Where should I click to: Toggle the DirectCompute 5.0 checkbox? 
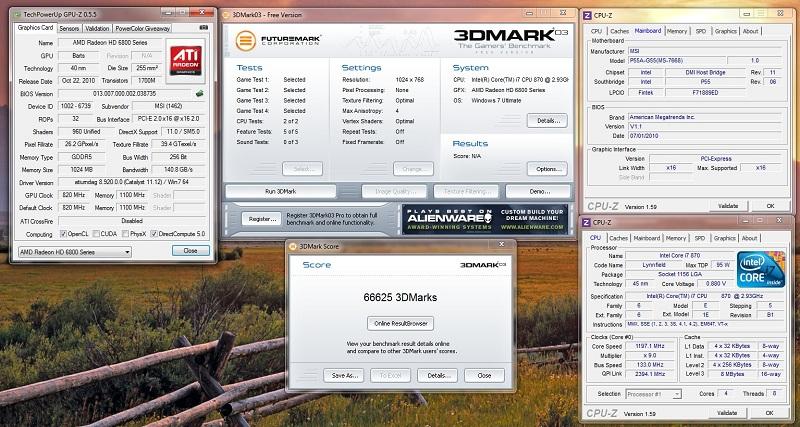[154, 234]
